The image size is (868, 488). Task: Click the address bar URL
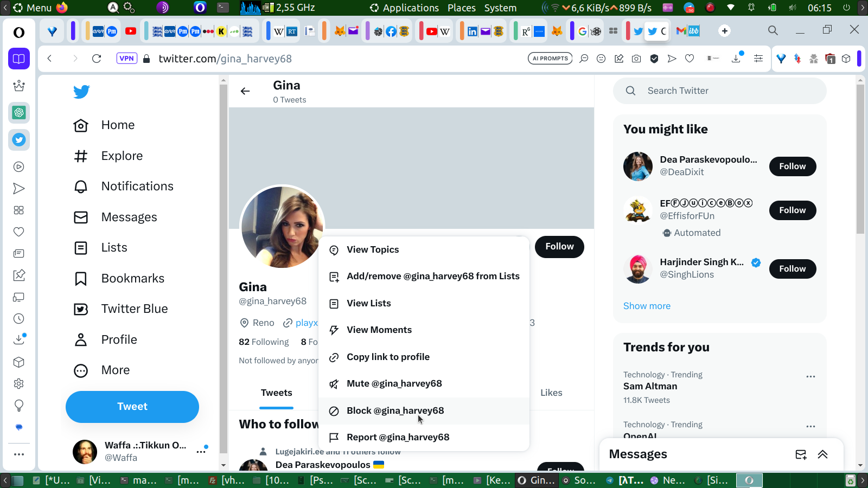225,59
